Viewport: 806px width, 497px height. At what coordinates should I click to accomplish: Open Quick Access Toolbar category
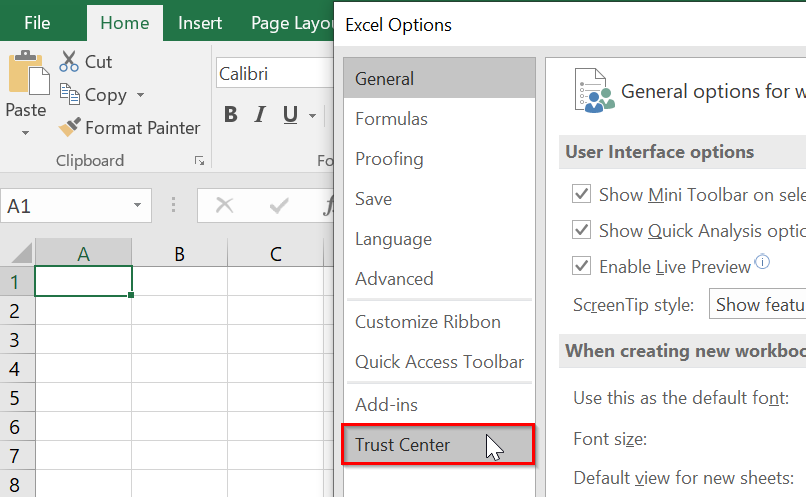coord(439,362)
